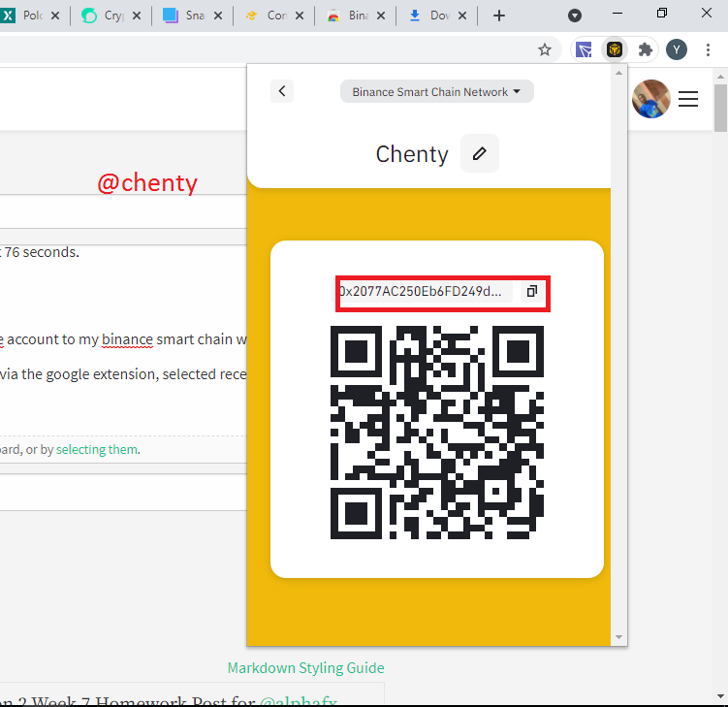728x707 pixels.
Task: Click the misspelled word 'binance' in editor
Action: 127,339
